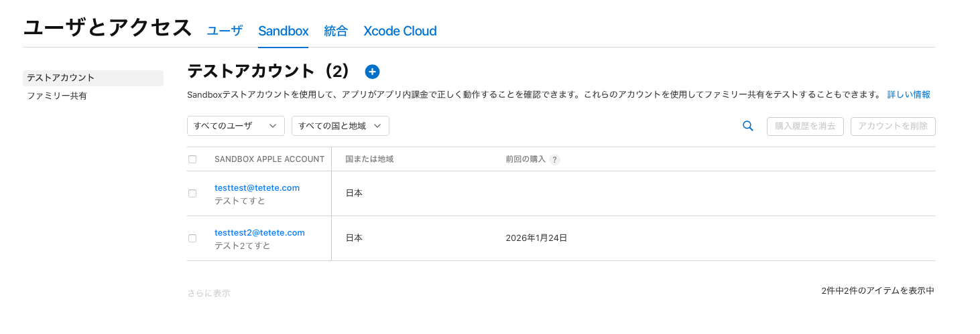Image resolution: width=980 pixels, height=334 pixels.
Task: Toggle the select-all checkbox in table header
Action: [x=192, y=159]
